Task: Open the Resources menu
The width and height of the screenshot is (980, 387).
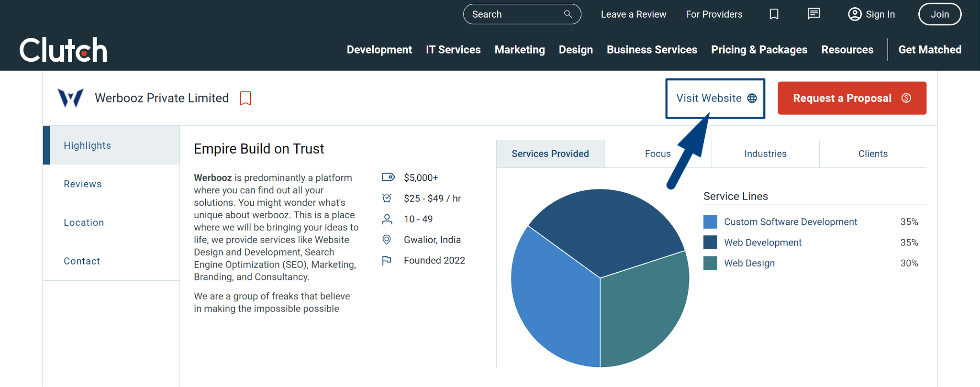Action: (847, 50)
